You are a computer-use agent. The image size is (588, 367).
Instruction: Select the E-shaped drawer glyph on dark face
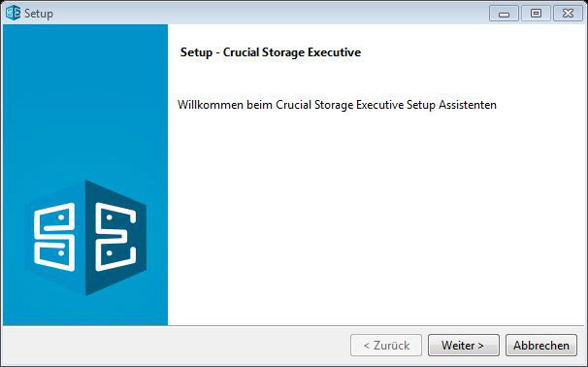pos(115,237)
